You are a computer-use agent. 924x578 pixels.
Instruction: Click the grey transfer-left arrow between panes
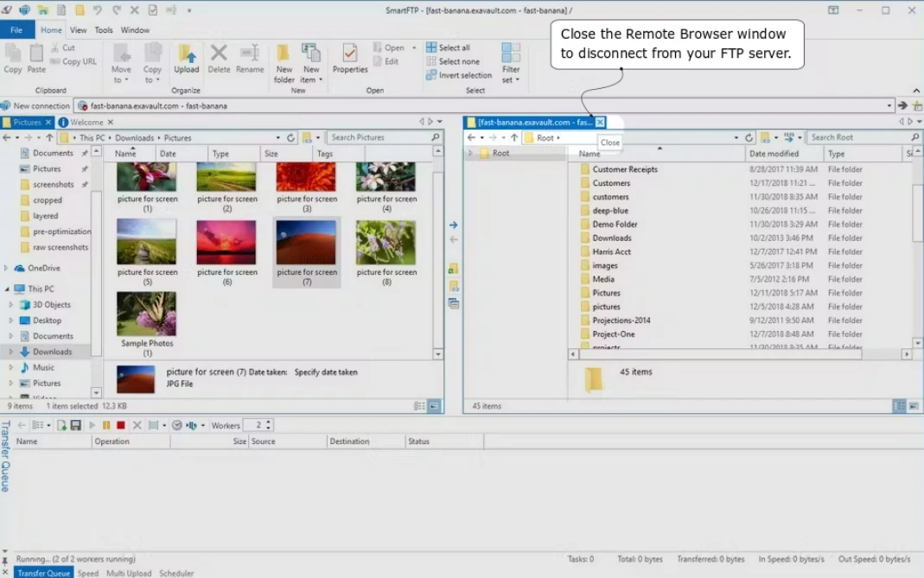453,240
